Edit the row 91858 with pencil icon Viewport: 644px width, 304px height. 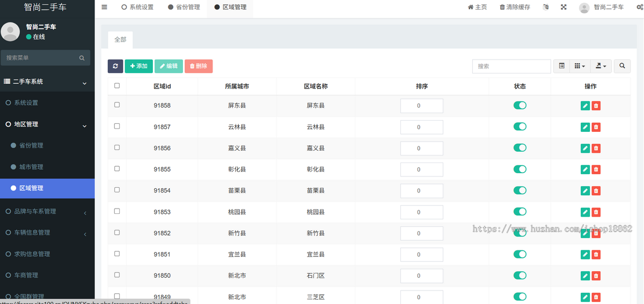coord(585,106)
